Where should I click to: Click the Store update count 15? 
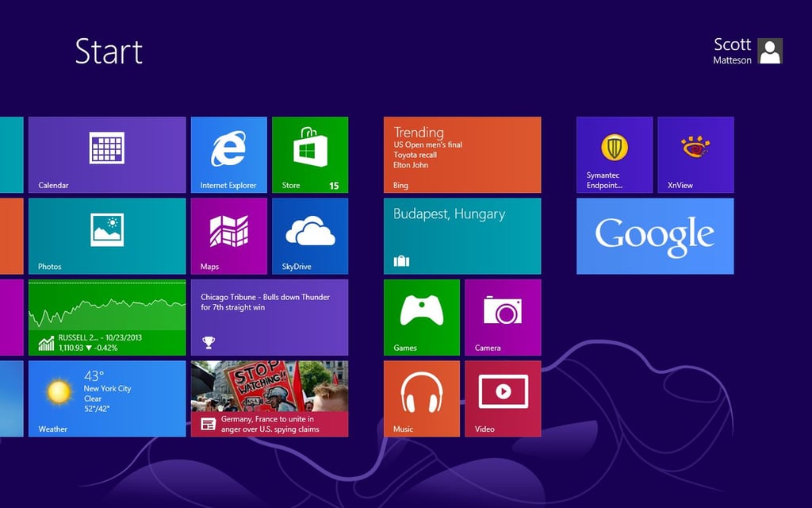point(334,186)
